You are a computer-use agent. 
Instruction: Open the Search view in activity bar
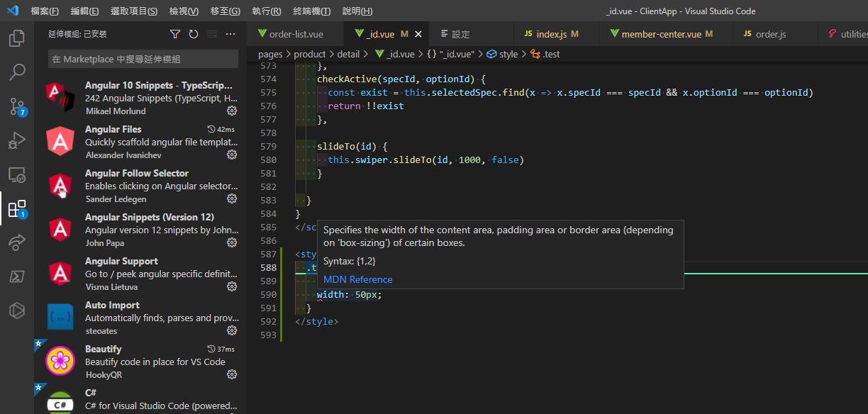pos(16,72)
